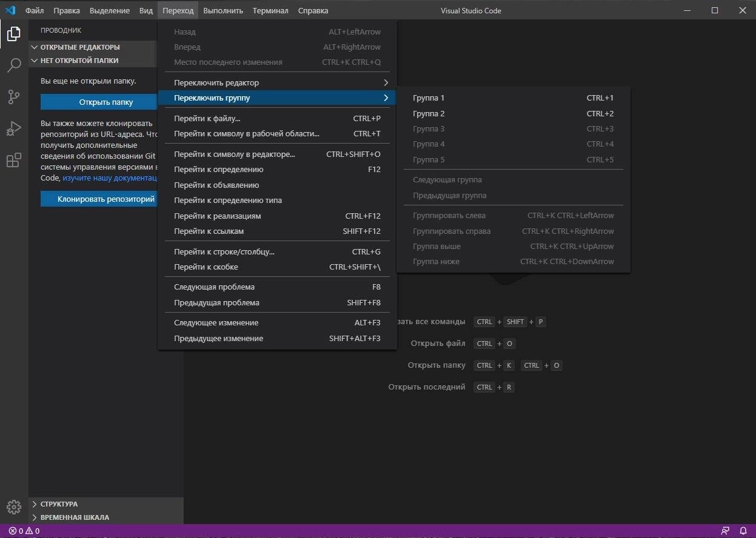Click the Открыть последний shortcut label
Viewport: 756px width, 538px height.
[427, 387]
